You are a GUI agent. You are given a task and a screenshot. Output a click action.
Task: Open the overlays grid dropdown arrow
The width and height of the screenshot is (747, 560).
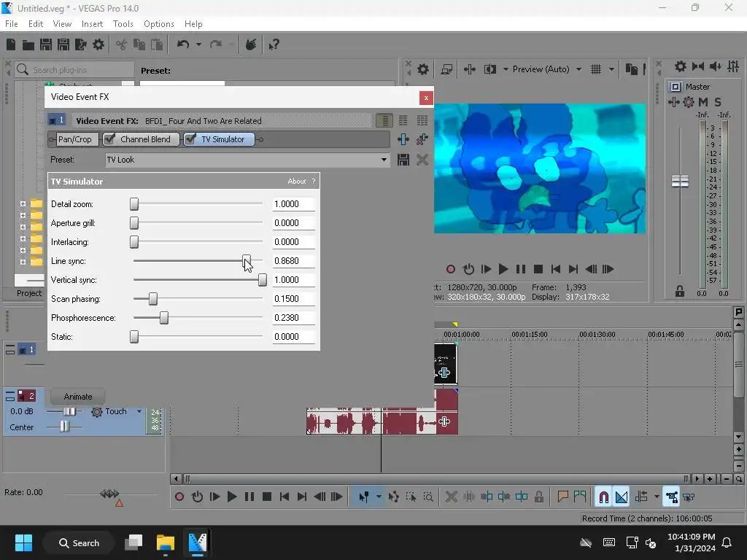pyautogui.click(x=611, y=69)
